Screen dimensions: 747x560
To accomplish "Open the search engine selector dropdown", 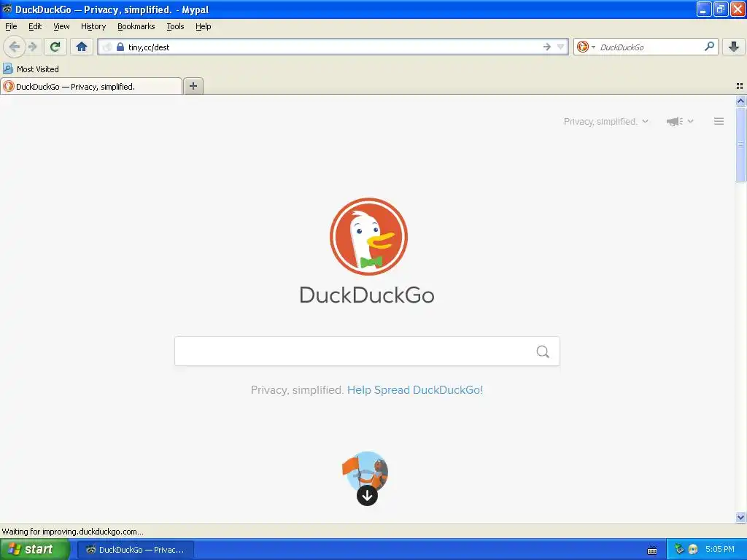I will click(x=586, y=47).
